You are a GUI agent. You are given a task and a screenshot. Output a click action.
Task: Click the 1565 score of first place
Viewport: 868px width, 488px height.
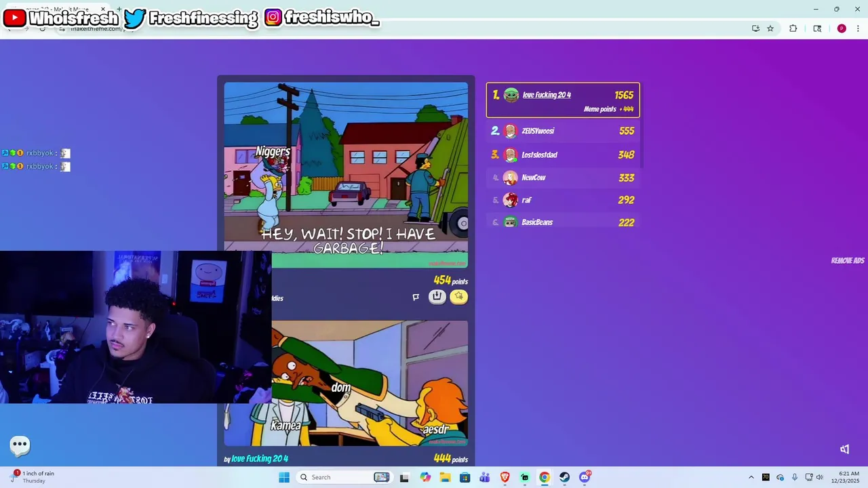(x=624, y=96)
